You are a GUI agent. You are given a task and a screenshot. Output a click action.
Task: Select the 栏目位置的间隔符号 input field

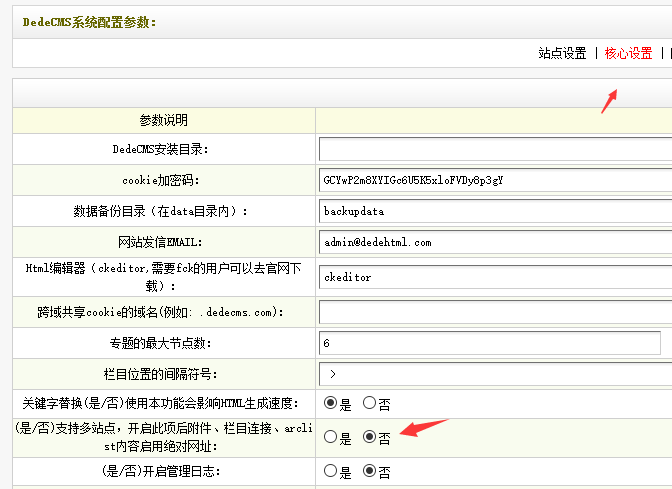[x=495, y=374]
